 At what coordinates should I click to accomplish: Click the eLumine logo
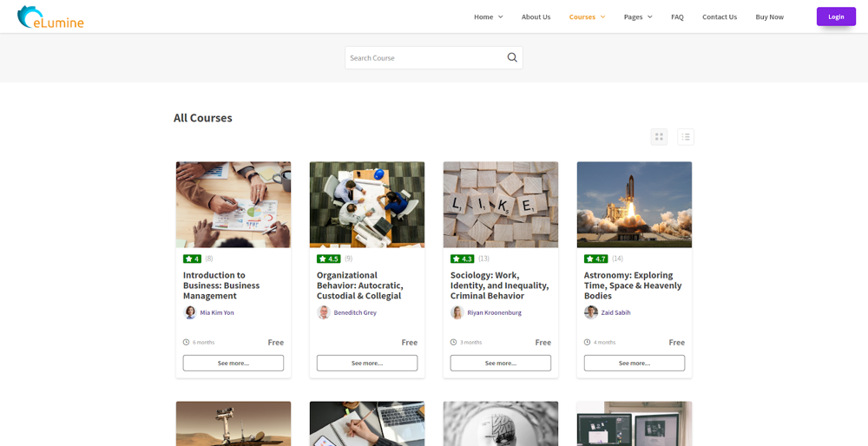pos(50,17)
